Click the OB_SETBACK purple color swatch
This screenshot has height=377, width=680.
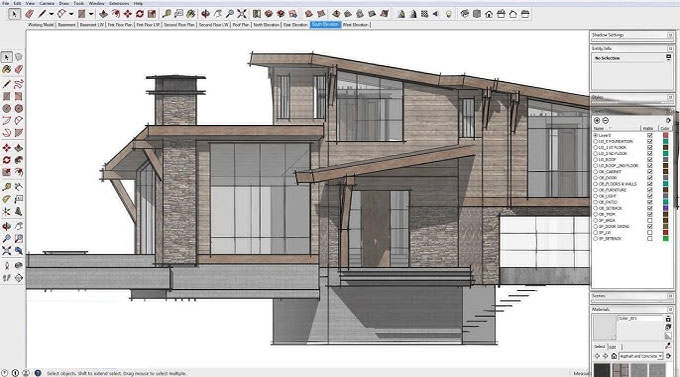coord(665,208)
